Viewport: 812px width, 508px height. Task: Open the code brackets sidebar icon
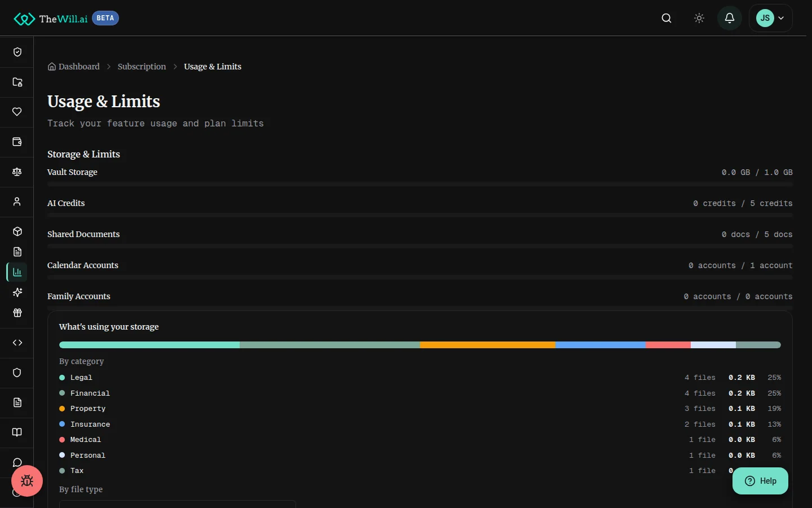[17, 343]
